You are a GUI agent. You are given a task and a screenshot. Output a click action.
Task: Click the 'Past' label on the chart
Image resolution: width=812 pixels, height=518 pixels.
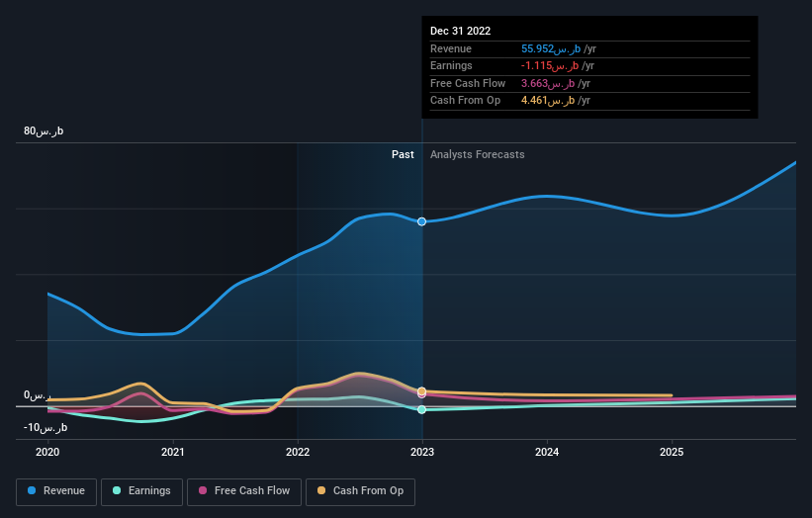[403, 154]
